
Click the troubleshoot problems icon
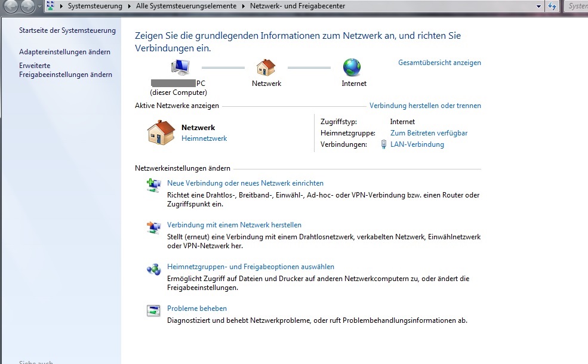(x=153, y=310)
